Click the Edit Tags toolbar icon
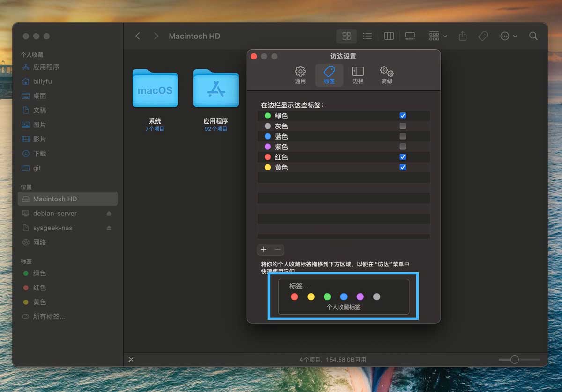Screen dimensions: 562x392 click(483, 36)
